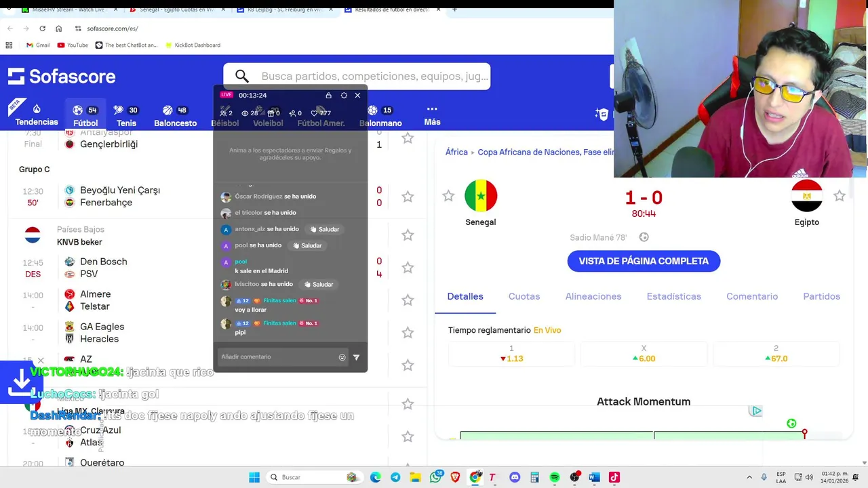
Task: Open the Windows Start menu
Action: point(254,477)
